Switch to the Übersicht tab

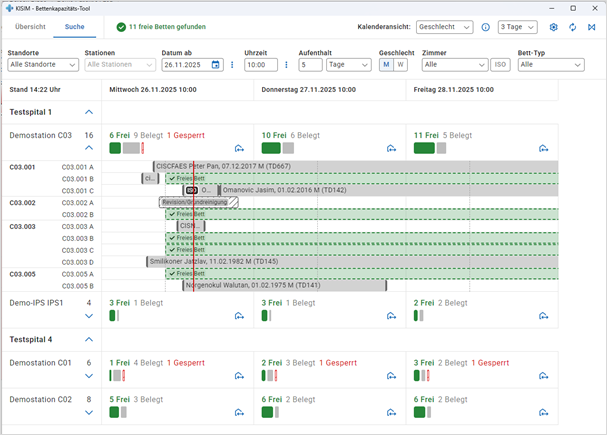coord(30,27)
